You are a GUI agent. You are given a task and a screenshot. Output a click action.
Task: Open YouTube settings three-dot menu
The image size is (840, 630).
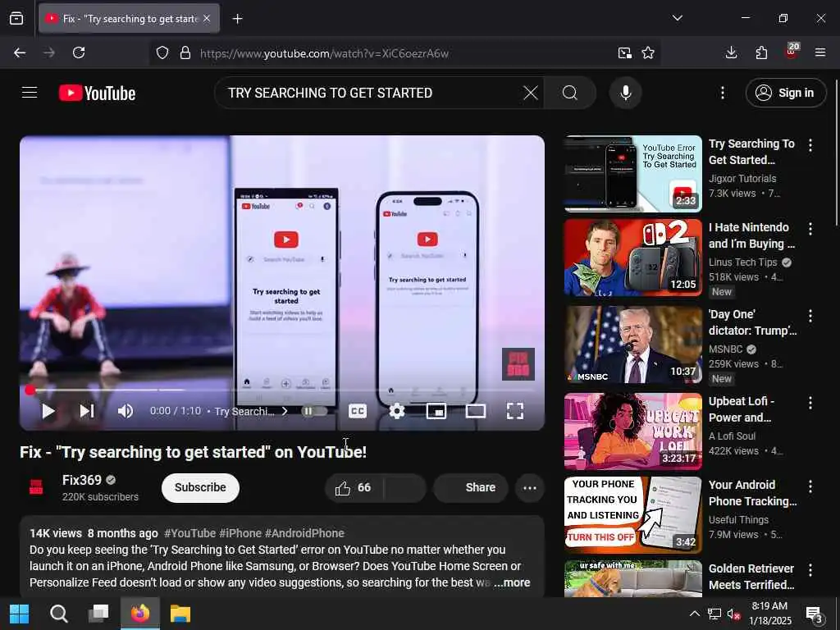point(722,93)
